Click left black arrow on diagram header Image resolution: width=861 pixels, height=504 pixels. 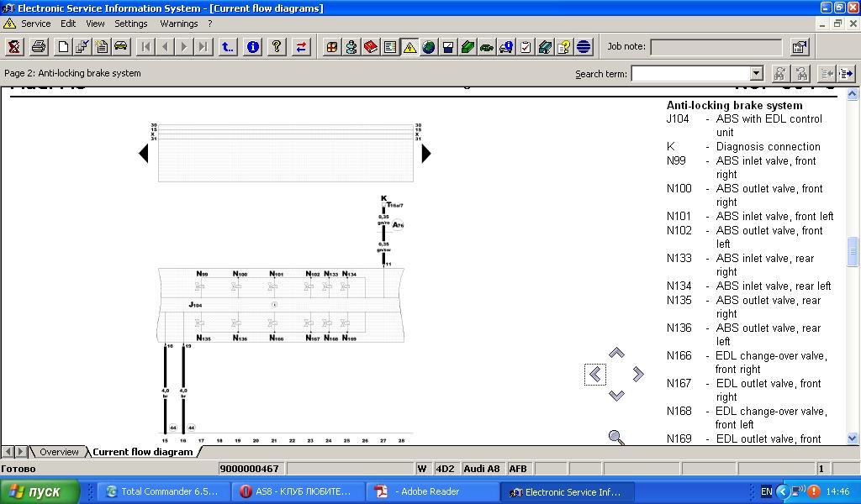pyautogui.click(x=143, y=154)
